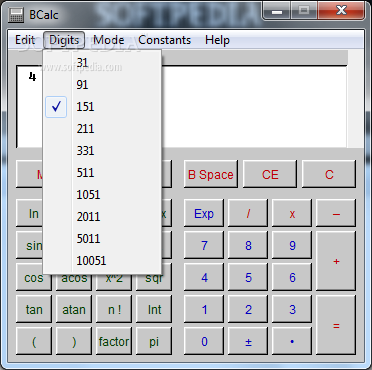Click the open parenthesis button
372x370 pixels.
coord(34,341)
